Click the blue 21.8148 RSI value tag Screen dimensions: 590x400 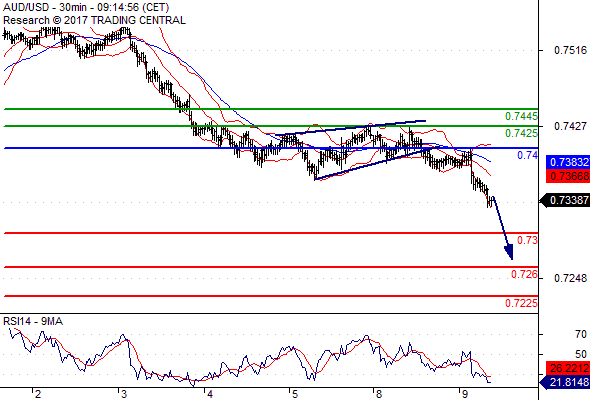[565, 383]
